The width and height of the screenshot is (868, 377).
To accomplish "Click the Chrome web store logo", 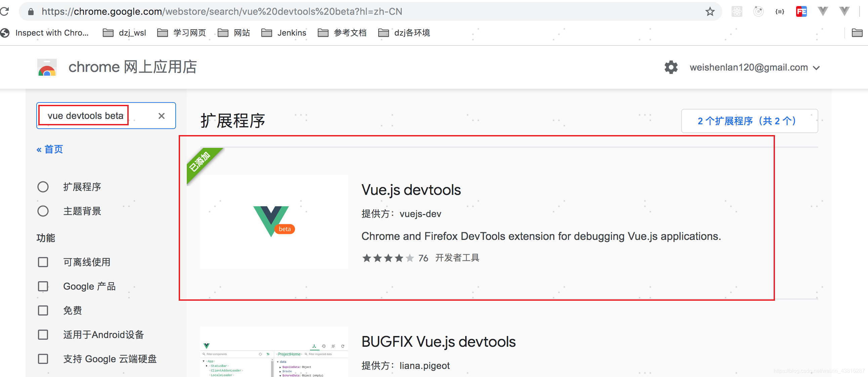I will tap(47, 68).
